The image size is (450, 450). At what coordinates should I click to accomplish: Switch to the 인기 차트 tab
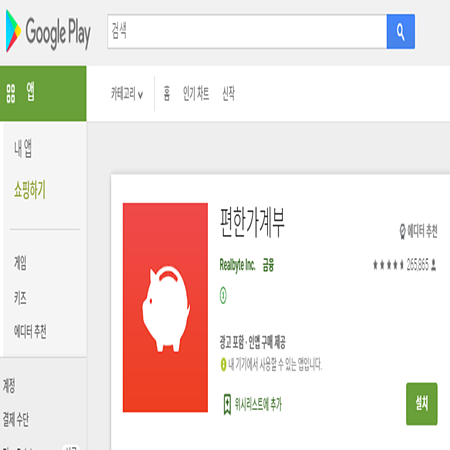[x=196, y=93]
